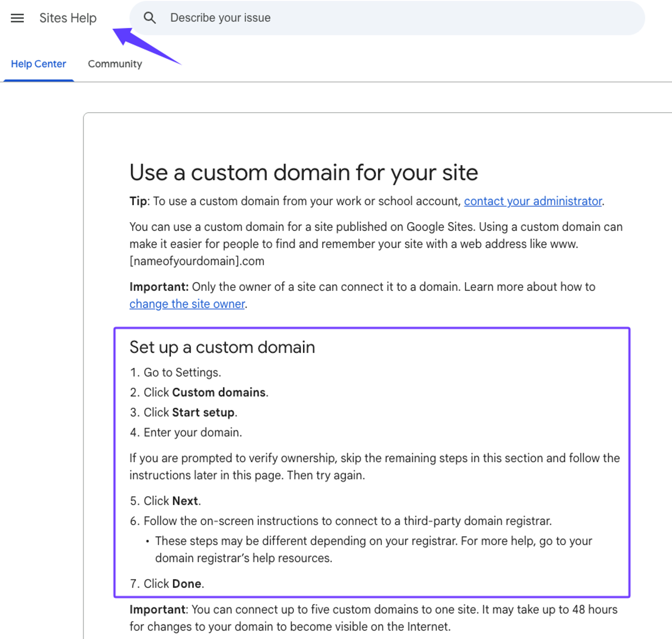The image size is (672, 639).
Task: Open the change the site owner link
Action: (187, 304)
